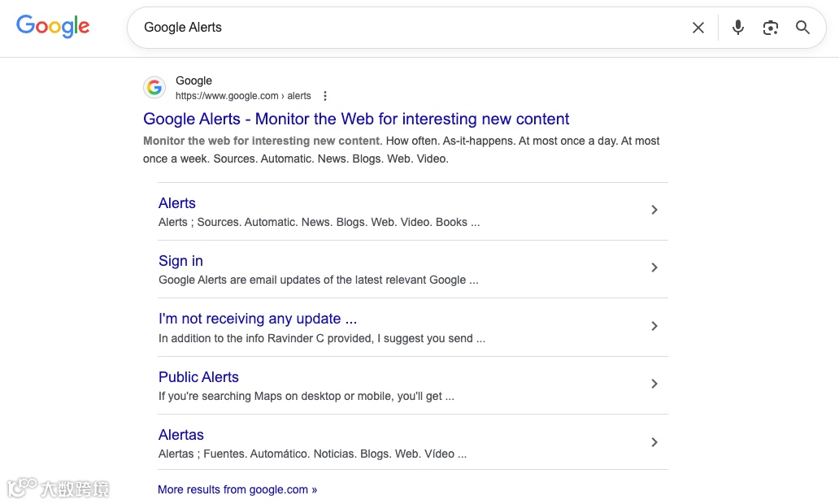Submit search with the magnifying glass icon
Viewport: 839px width, 504px height.
coord(802,28)
